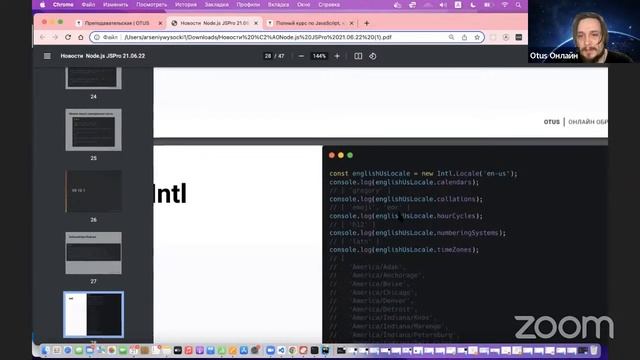Screen dimensions: 640x360
Task: Open the Вкладка menu
Action: coord(278,5)
